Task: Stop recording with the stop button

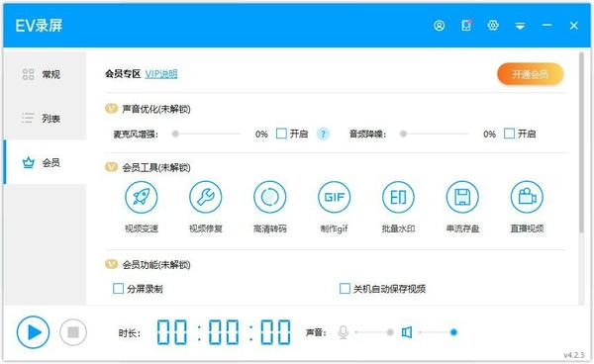Action: (73, 332)
